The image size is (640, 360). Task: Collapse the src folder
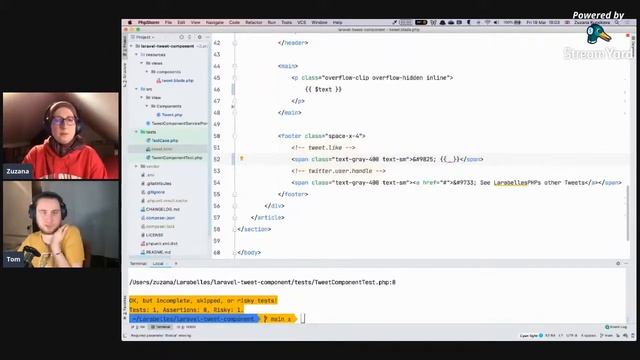[x=137, y=89]
